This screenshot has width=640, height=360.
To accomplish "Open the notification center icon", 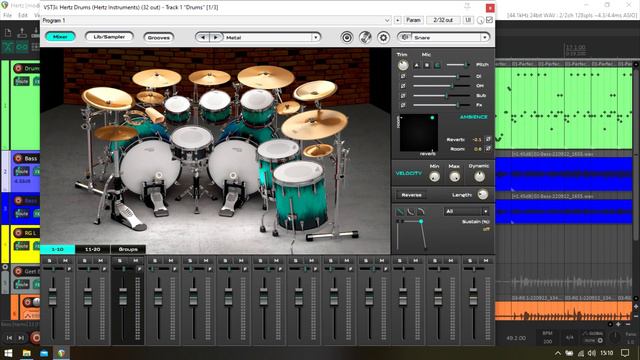I will pos(625,353).
